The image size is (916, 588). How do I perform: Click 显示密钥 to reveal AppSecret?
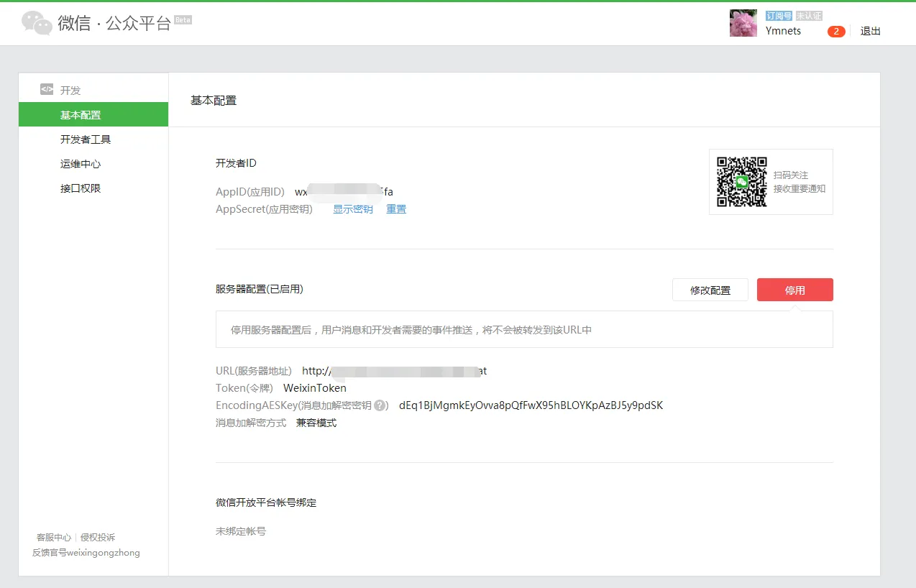pos(353,209)
